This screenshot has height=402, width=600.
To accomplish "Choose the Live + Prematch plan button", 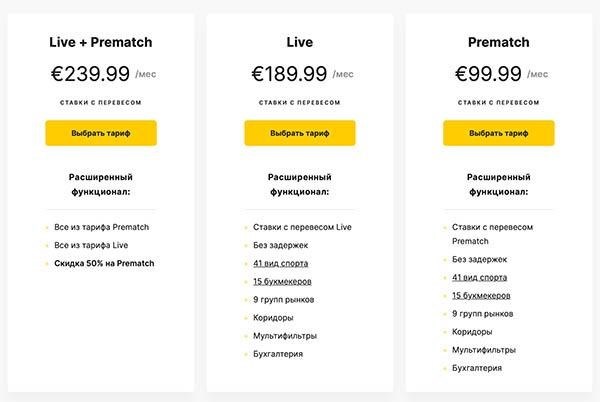I will tap(101, 133).
